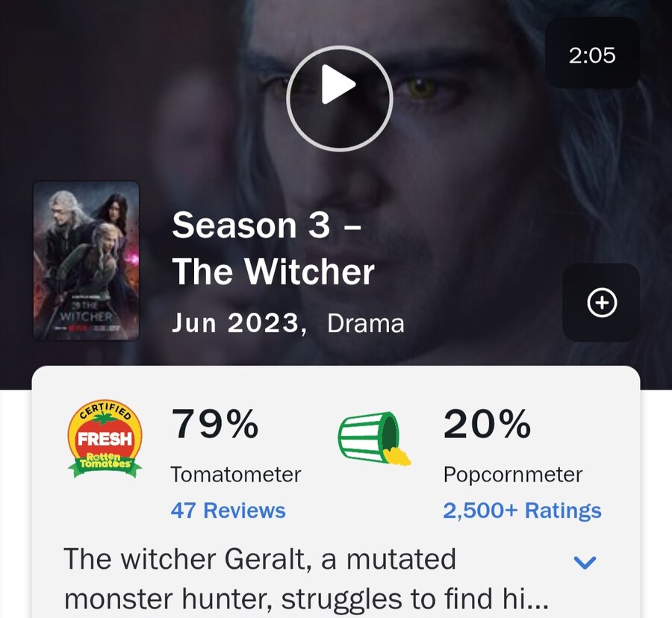Open The Witcher poster thumbnail
The image size is (672, 618).
point(86,260)
